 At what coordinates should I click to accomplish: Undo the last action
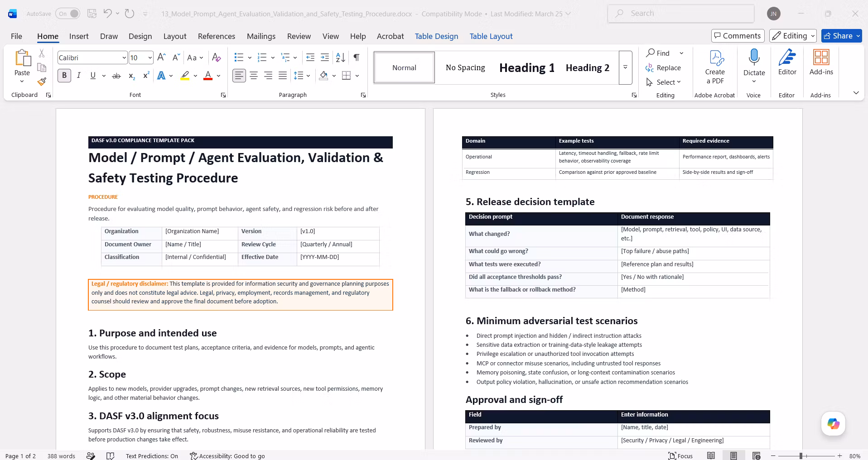[x=107, y=14]
